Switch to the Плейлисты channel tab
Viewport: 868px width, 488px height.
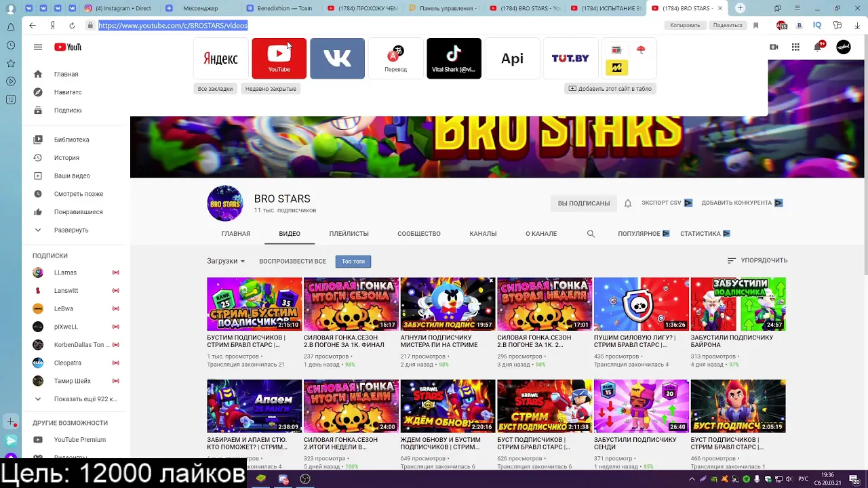click(x=349, y=234)
